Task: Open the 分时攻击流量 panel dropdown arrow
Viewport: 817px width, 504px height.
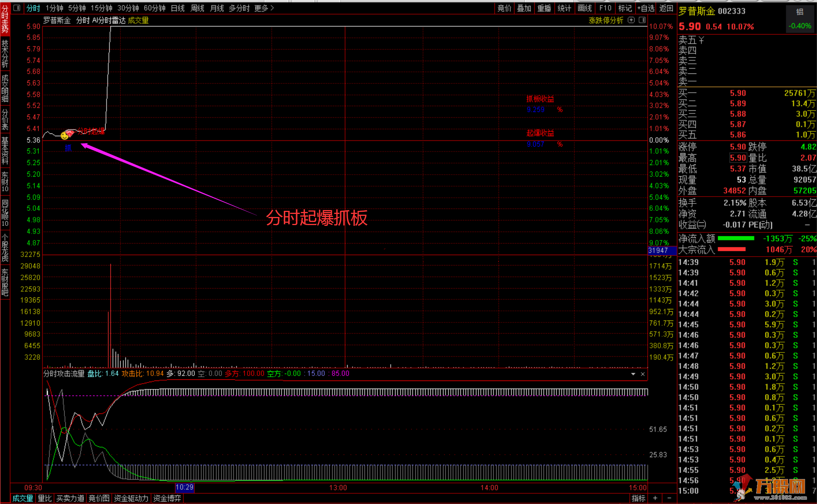Action: [x=633, y=374]
